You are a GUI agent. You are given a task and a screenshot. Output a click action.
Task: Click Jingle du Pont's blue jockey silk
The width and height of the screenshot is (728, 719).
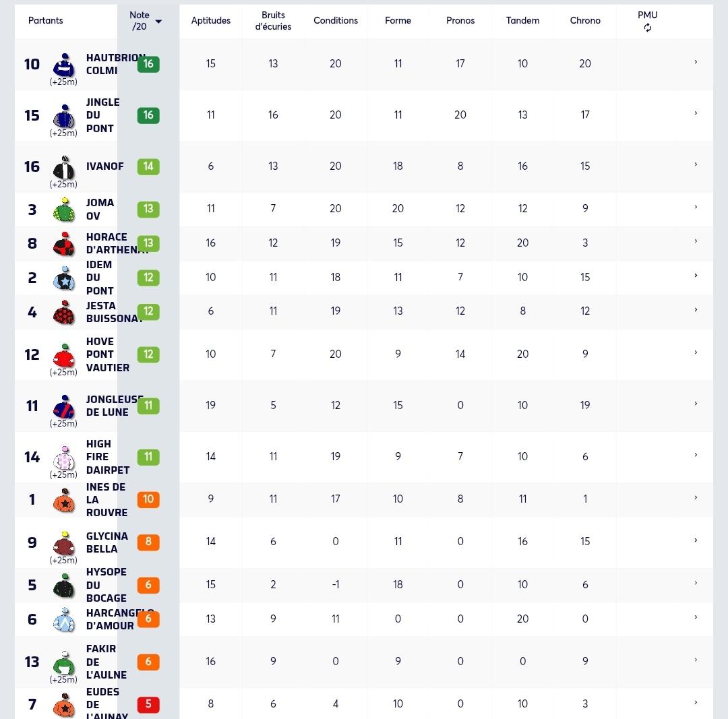pyautogui.click(x=64, y=116)
